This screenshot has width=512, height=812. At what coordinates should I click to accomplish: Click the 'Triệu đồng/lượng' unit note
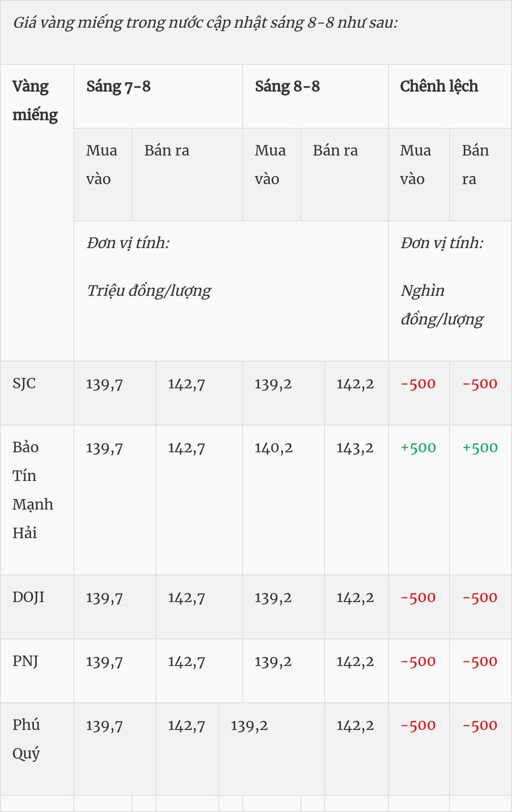click(x=148, y=291)
